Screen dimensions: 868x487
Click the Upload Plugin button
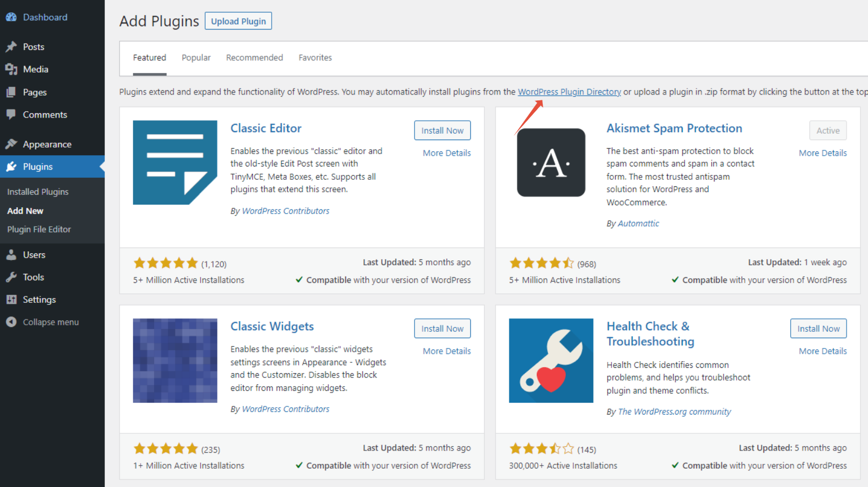[x=238, y=21]
